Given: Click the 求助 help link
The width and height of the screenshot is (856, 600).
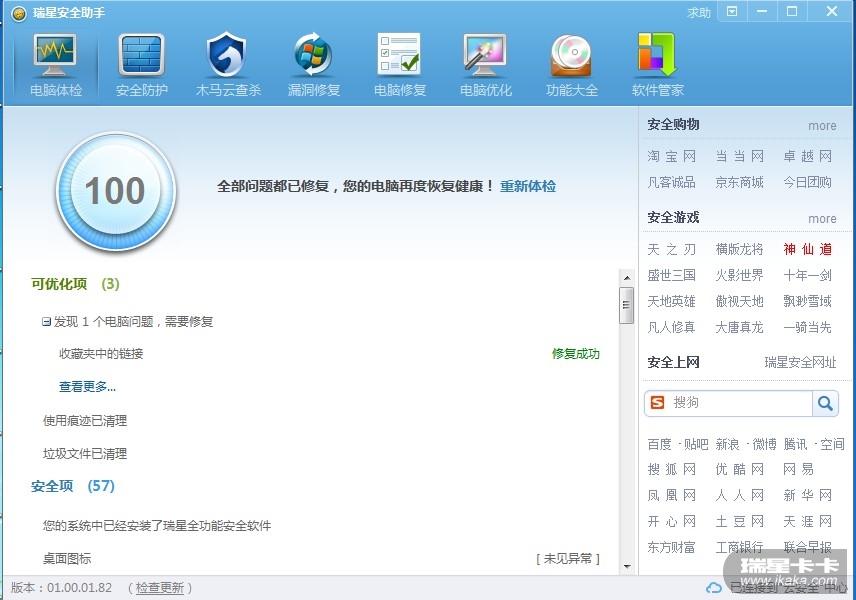Looking at the screenshot, I should coord(699,13).
